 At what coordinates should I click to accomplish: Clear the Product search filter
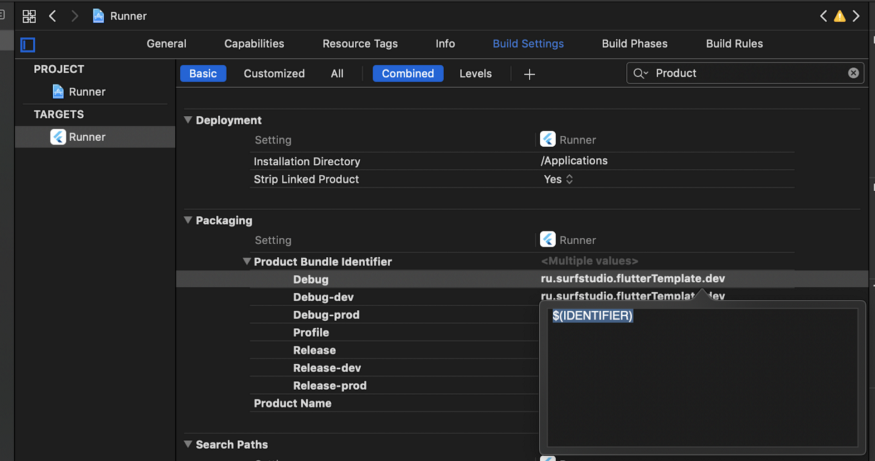[x=853, y=73]
